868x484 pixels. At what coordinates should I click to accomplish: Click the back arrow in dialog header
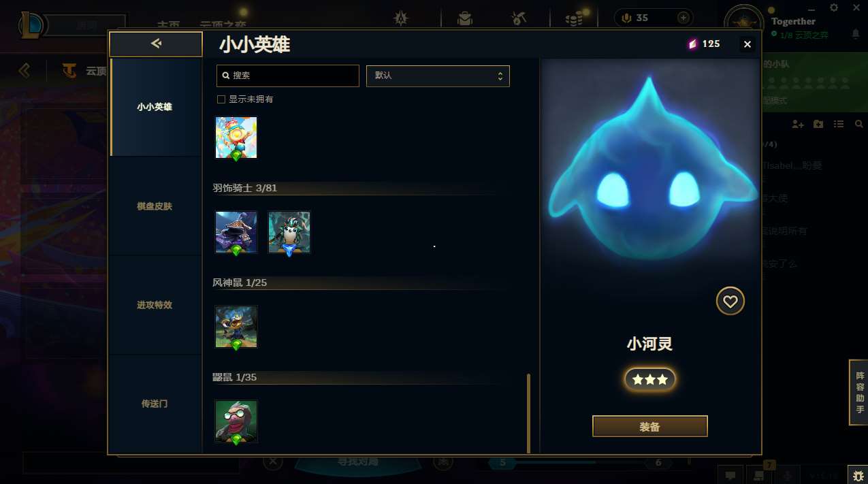[x=156, y=44]
